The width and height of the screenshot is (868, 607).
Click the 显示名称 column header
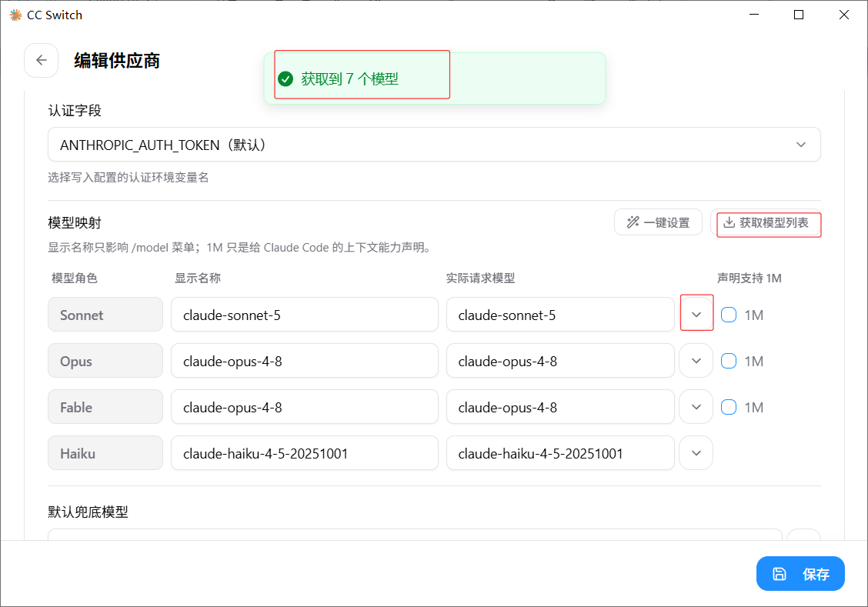(198, 278)
